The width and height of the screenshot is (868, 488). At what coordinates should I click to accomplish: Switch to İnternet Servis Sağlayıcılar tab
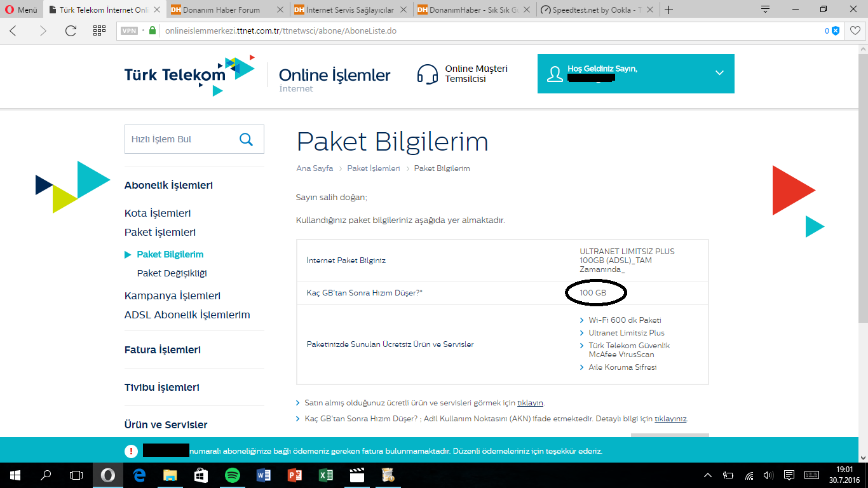352,10
